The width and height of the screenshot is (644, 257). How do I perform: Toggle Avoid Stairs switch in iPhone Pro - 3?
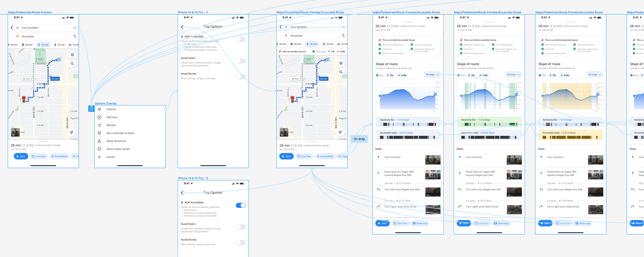point(241,227)
